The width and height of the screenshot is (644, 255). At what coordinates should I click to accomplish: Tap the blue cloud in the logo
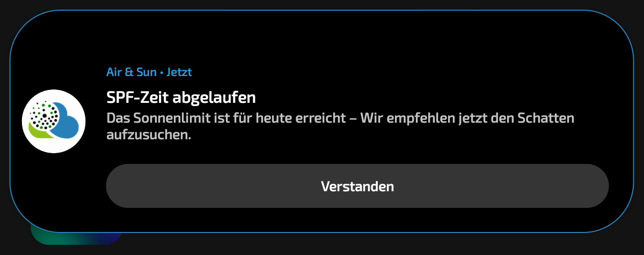(x=68, y=120)
